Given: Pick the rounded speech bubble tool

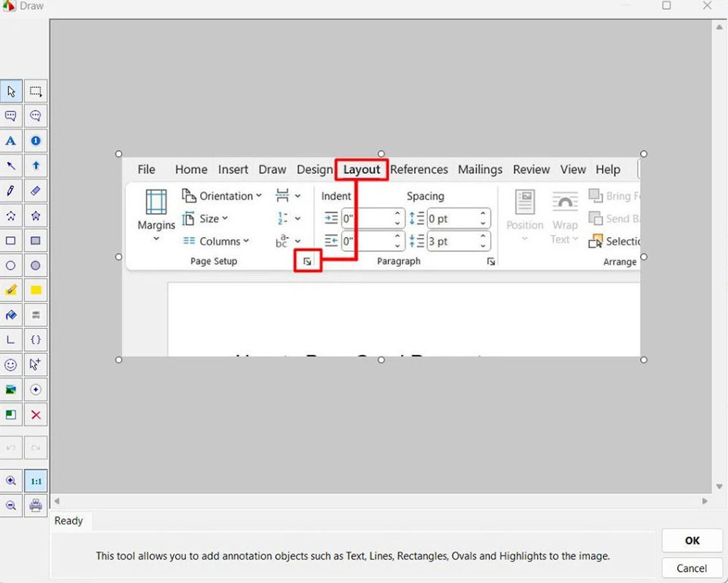Looking at the screenshot, I should coord(36,115).
